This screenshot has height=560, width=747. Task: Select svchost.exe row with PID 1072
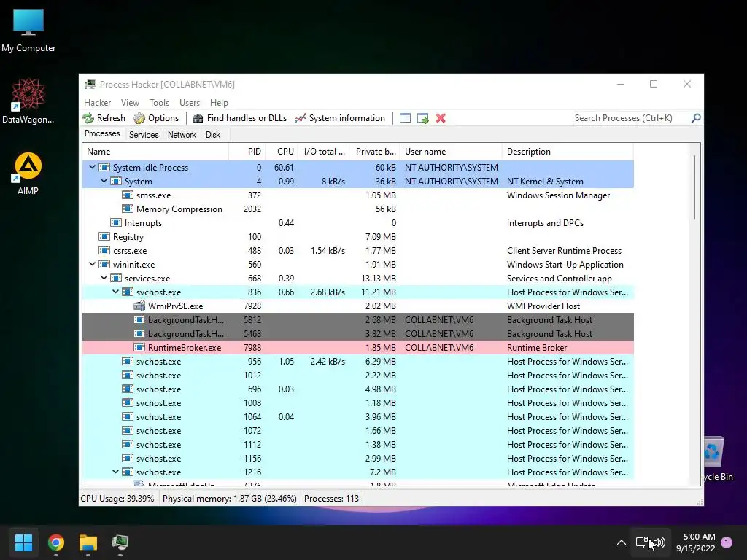point(357,430)
